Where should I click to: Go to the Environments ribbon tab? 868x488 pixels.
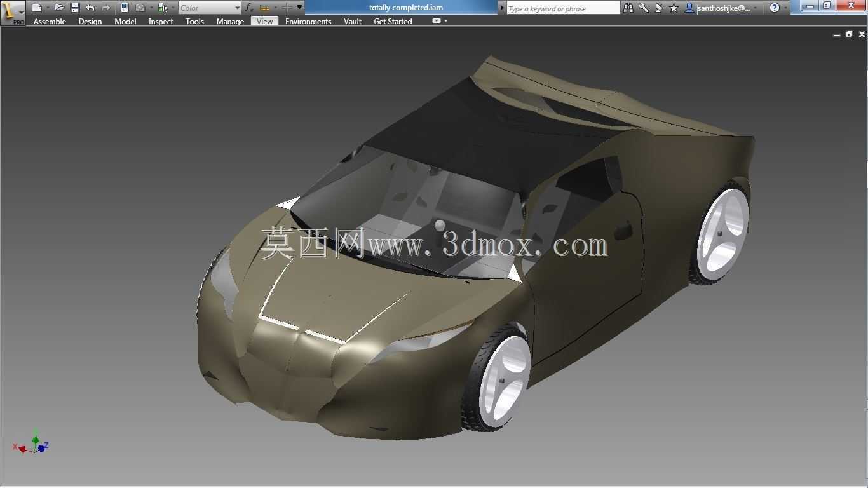308,21
